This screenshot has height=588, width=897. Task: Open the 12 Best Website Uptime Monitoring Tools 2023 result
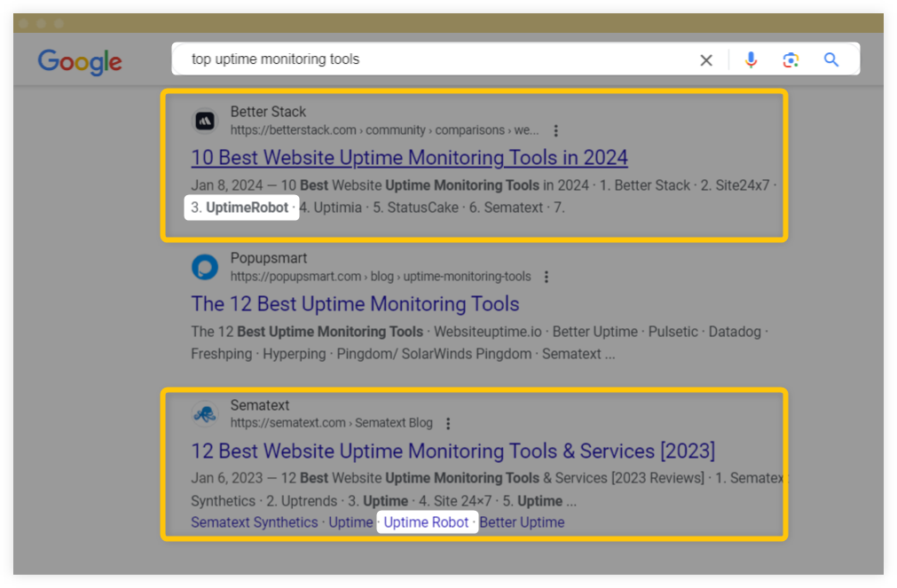452,451
